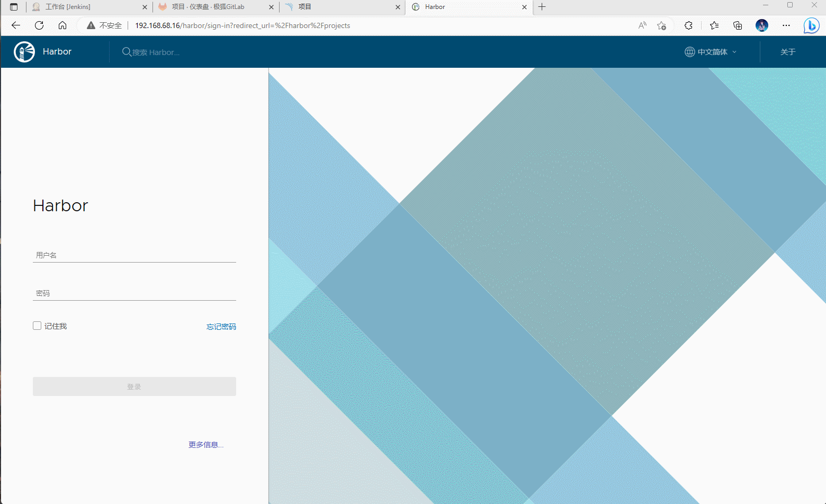
Task: Close the GitLab dashboard tab
Action: [271, 7]
